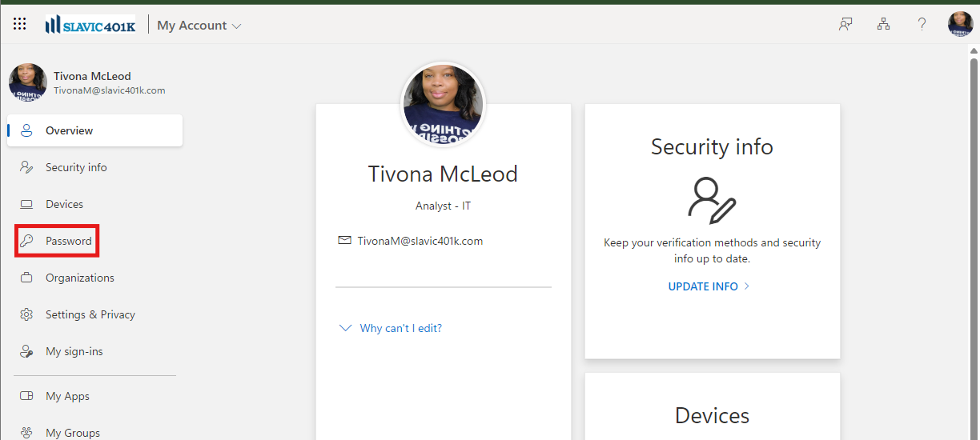Open the app launcher waffle icon

point(20,25)
